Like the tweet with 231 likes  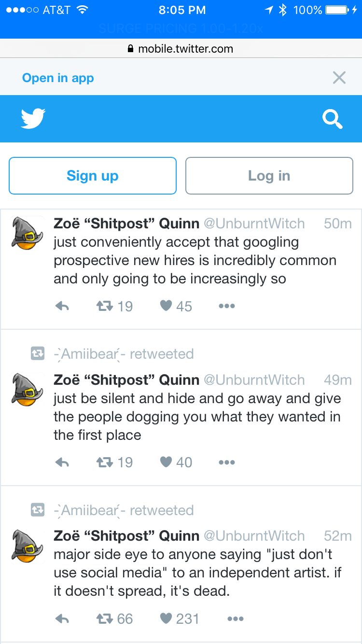(x=166, y=618)
